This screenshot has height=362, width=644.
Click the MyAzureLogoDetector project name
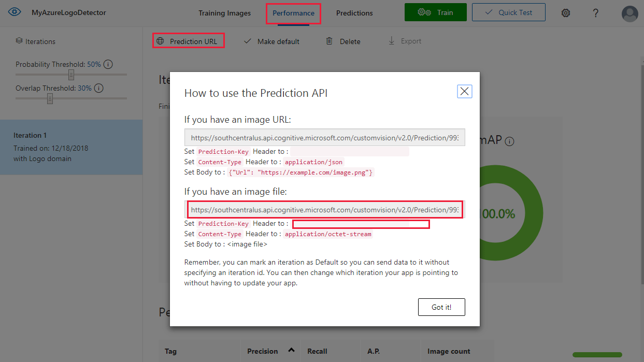[69, 12]
